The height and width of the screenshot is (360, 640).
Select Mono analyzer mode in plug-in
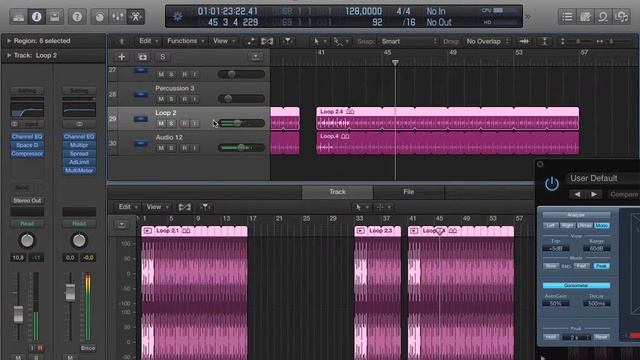click(602, 225)
